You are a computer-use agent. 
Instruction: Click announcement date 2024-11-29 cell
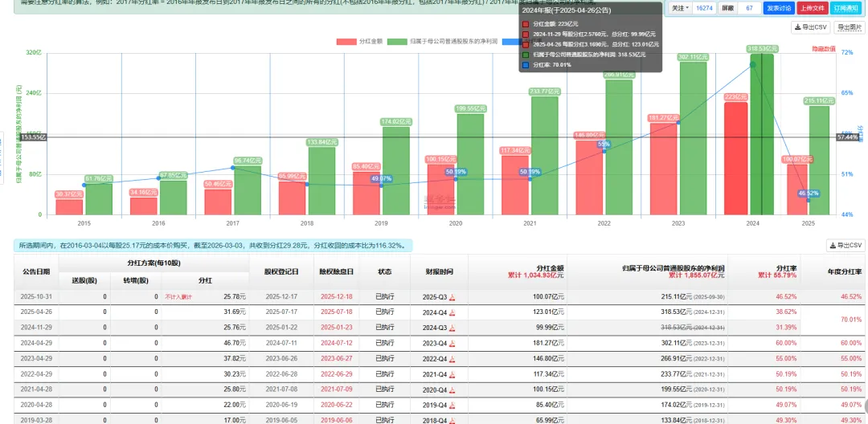pyautogui.click(x=35, y=328)
